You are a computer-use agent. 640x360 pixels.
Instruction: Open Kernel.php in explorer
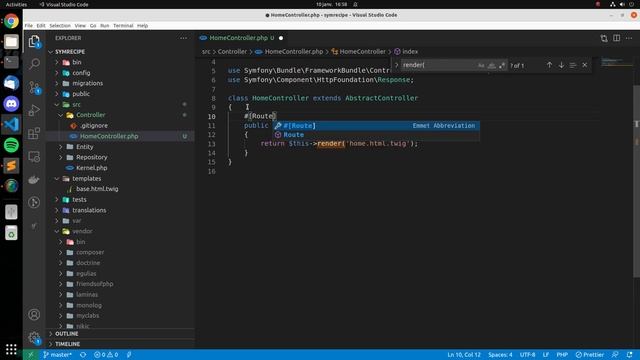click(120, 168)
